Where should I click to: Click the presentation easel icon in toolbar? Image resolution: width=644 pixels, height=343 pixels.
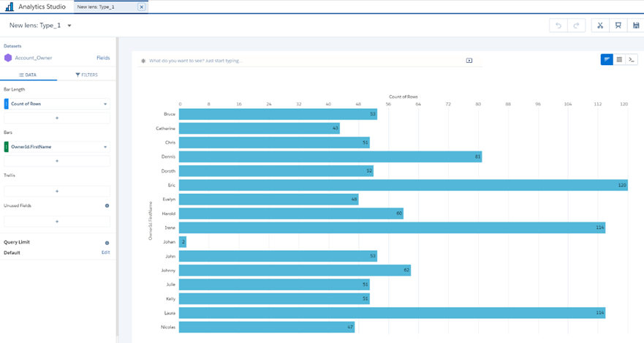click(618, 26)
